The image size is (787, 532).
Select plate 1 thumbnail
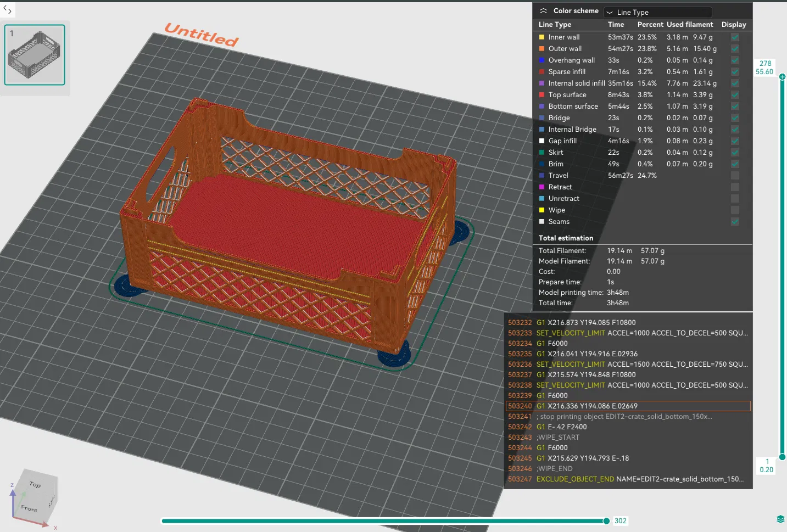click(x=35, y=55)
